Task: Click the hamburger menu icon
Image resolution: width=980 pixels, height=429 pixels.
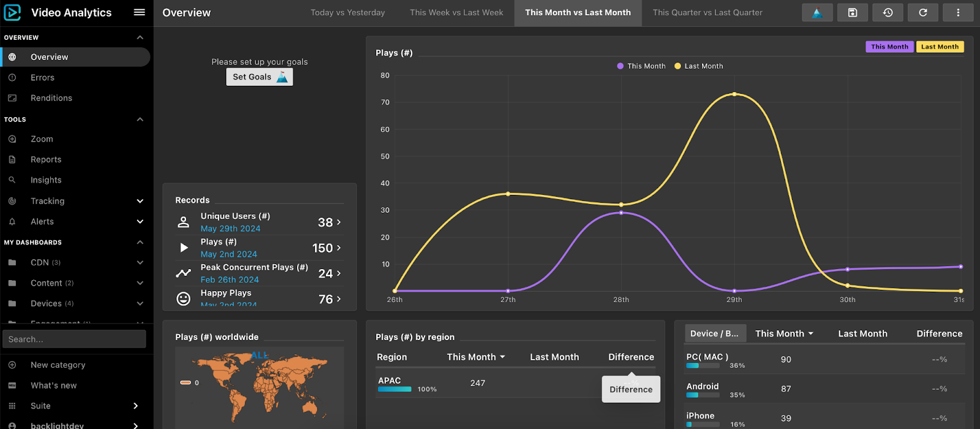Action: [140, 12]
